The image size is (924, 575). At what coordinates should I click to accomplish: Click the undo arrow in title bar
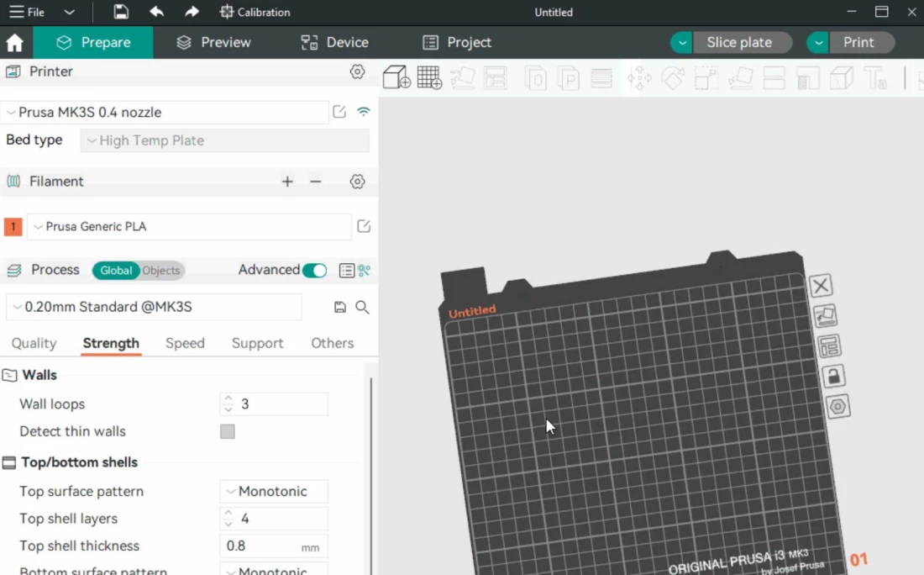tap(156, 13)
